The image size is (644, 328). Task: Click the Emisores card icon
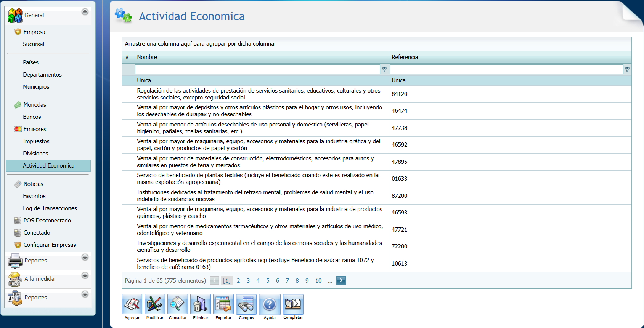[x=18, y=129]
